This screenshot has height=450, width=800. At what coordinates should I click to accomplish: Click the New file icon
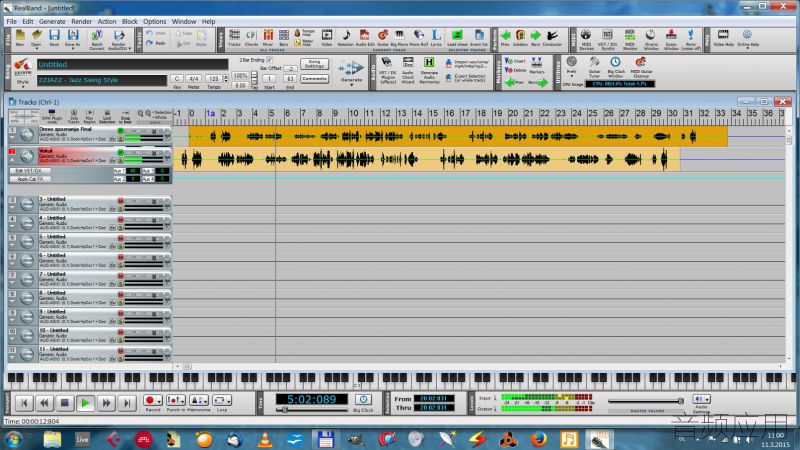click(x=19, y=38)
